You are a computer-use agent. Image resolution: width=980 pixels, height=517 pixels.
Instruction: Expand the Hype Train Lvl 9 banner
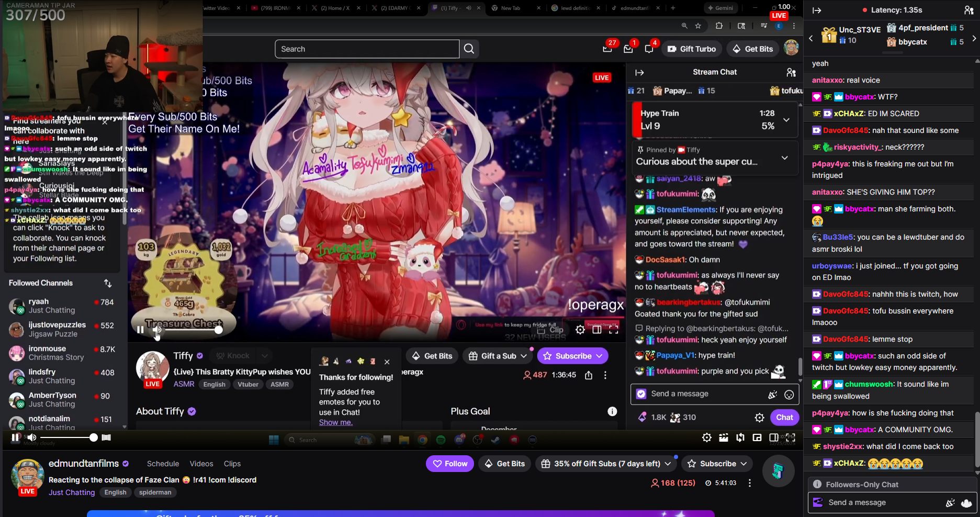pyautogui.click(x=786, y=120)
